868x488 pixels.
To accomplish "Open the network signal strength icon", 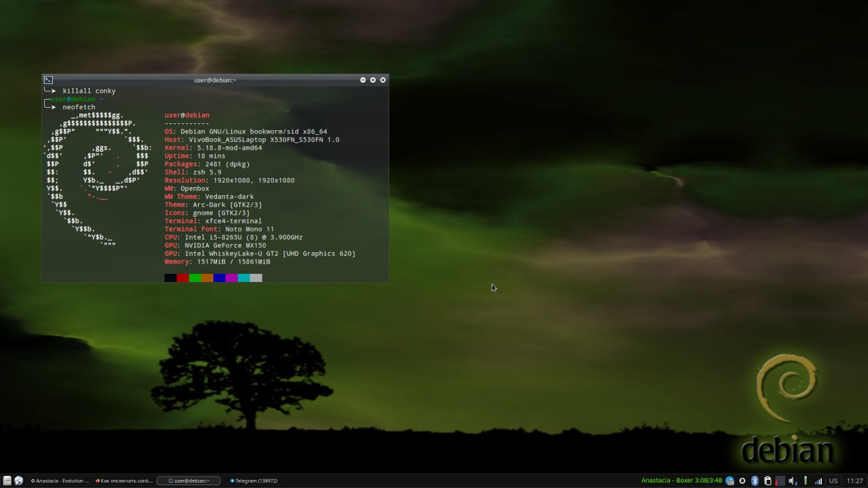I will click(818, 481).
